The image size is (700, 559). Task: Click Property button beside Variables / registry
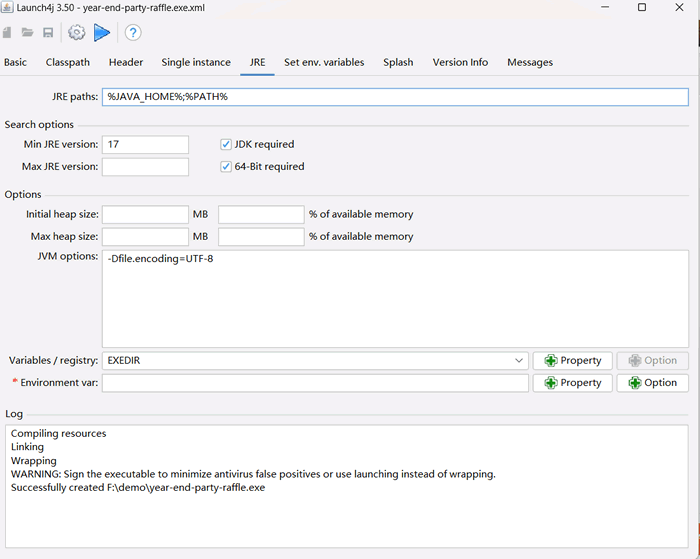[x=572, y=360]
